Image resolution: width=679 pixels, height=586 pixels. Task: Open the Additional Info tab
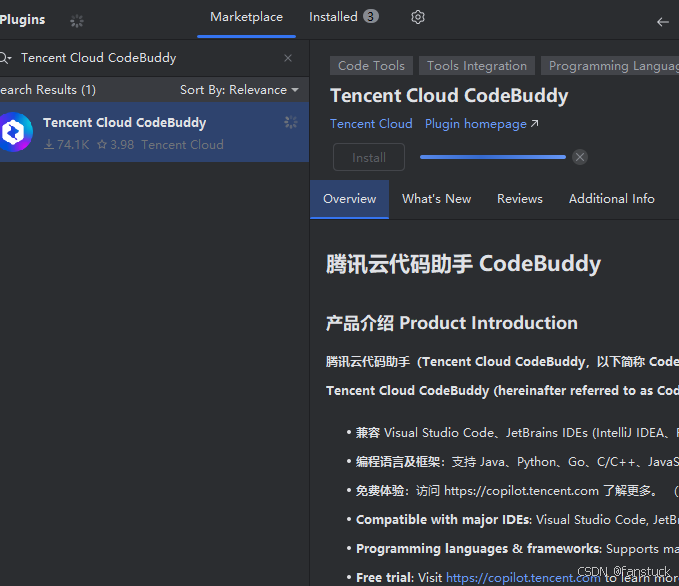coord(611,199)
